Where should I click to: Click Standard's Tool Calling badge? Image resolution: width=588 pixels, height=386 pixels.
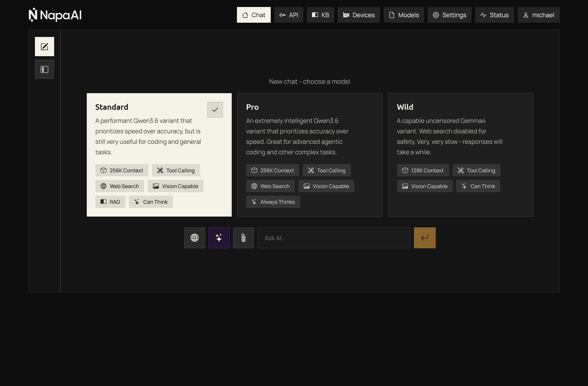click(x=176, y=170)
